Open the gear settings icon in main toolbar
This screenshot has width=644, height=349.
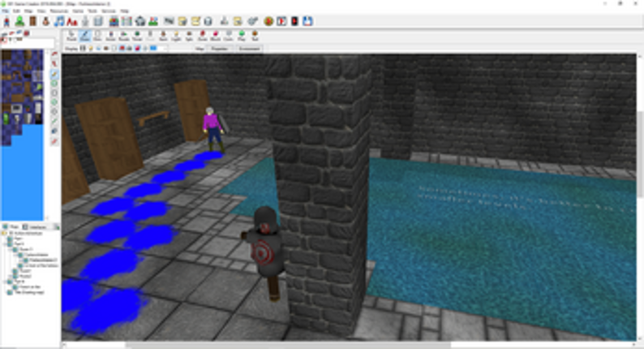140,21
